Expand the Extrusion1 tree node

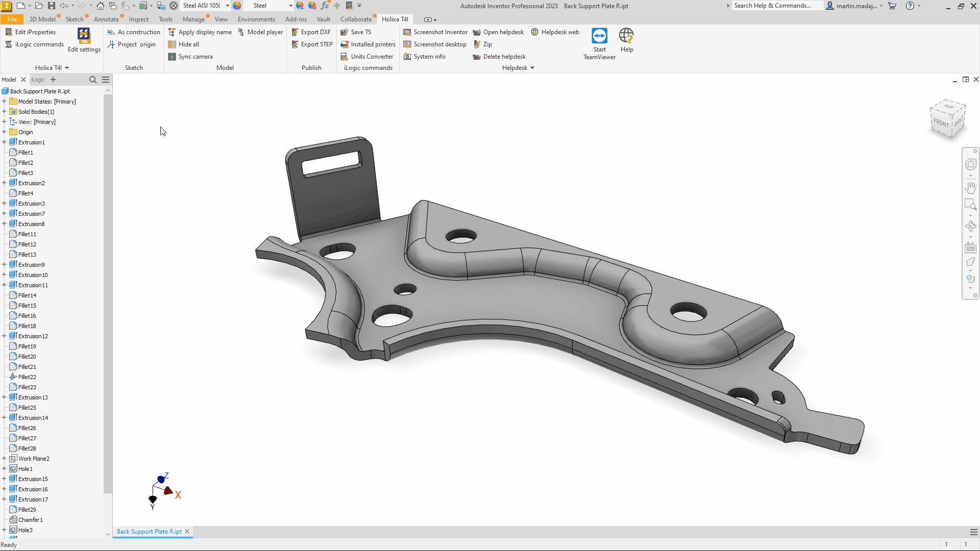[4, 142]
